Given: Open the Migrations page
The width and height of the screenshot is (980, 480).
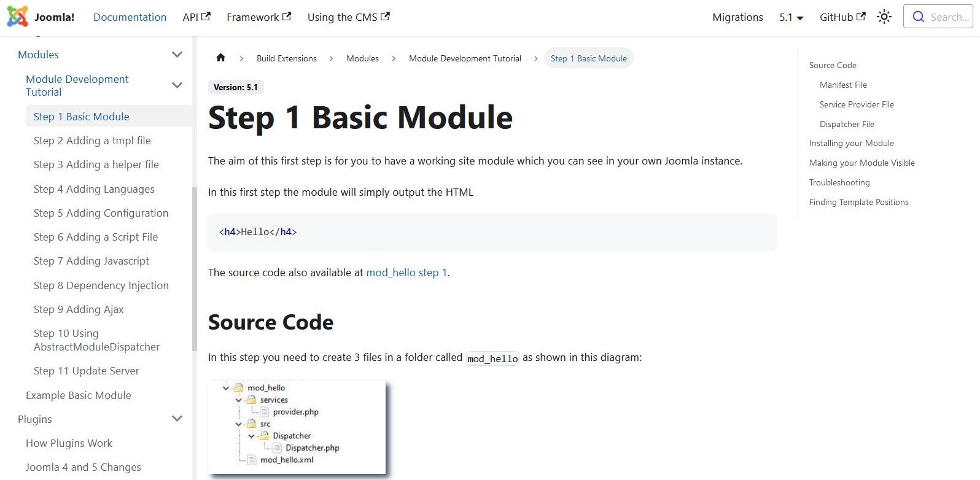Looking at the screenshot, I should [737, 17].
